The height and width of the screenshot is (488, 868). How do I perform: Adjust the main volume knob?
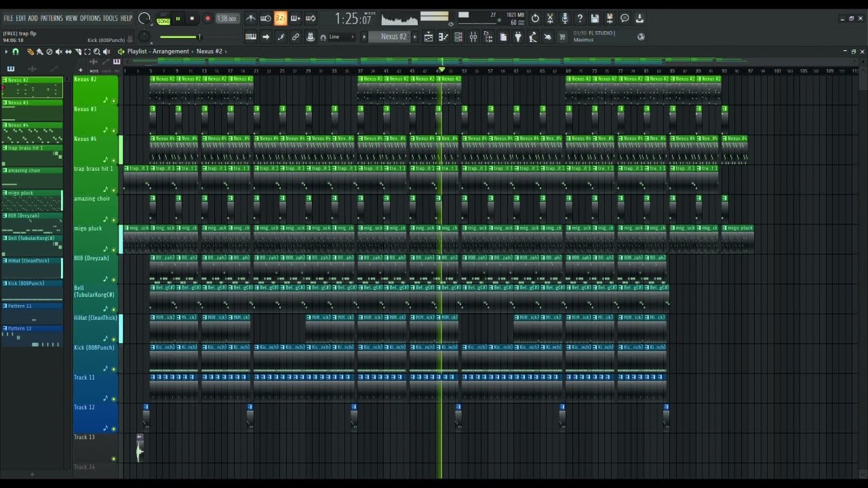point(144,19)
